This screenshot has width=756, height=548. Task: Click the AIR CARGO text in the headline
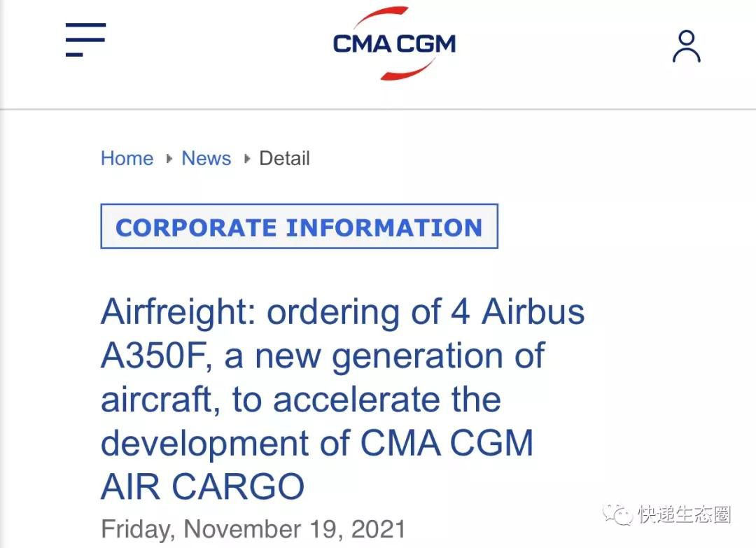202,486
